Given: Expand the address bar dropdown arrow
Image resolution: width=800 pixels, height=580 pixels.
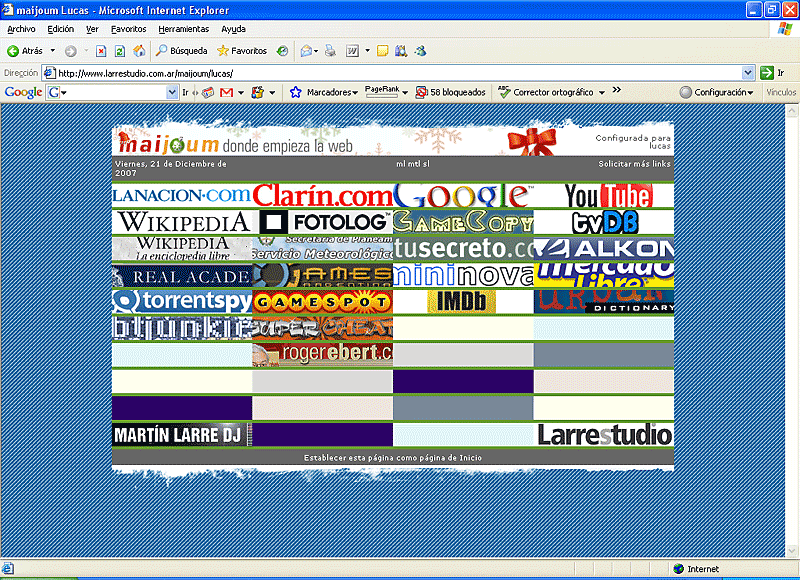Looking at the screenshot, I should pos(748,73).
